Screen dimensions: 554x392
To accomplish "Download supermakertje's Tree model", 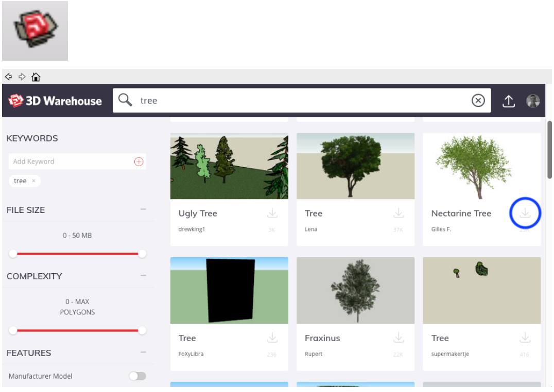I will point(525,338).
